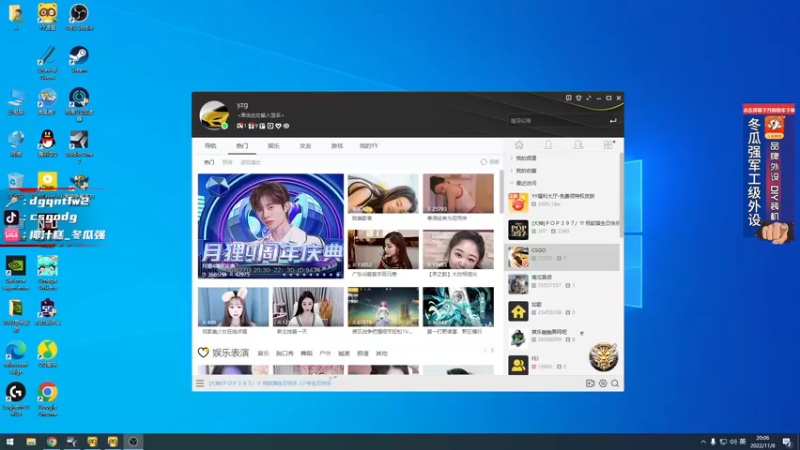Image resolution: width=800 pixels, height=450 pixels.
Task: Open the 月狸4周年庆典 banner
Action: (271, 226)
